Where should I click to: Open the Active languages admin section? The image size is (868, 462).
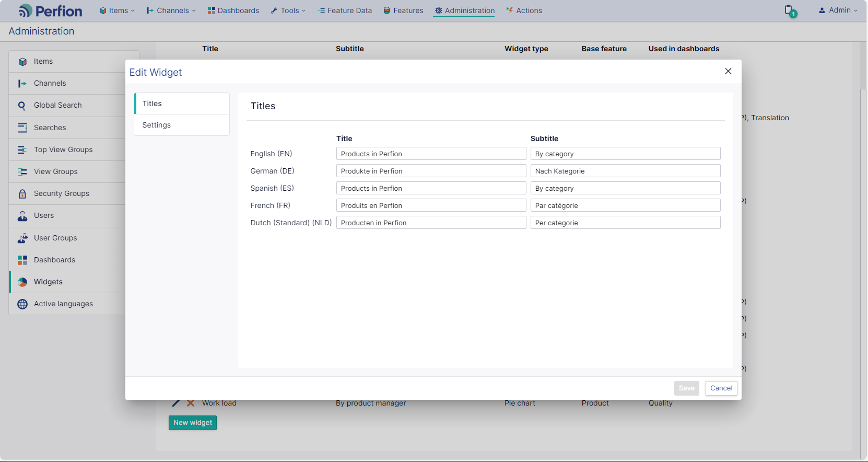(67, 304)
